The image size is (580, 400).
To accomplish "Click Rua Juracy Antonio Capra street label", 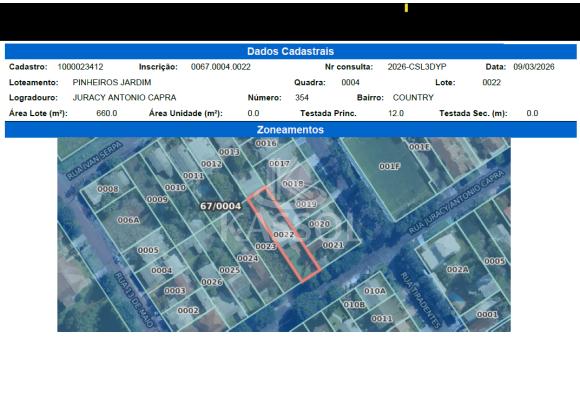I will (x=456, y=202).
